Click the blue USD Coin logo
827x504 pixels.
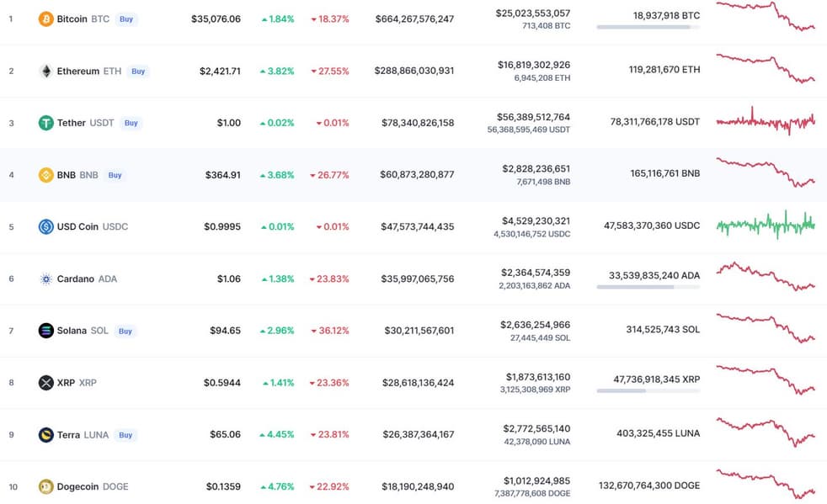click(45, 226)
